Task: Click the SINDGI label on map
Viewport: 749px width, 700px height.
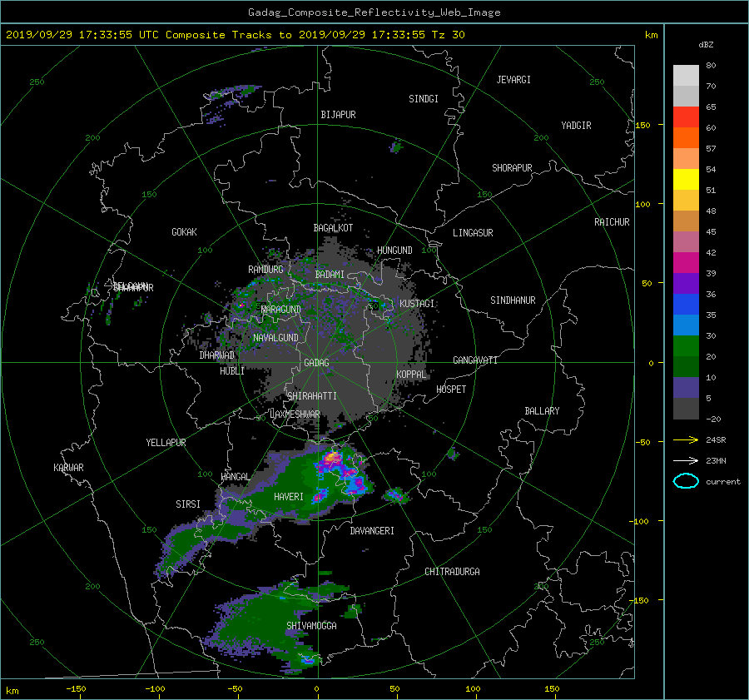Action: [x=424, y=99]
